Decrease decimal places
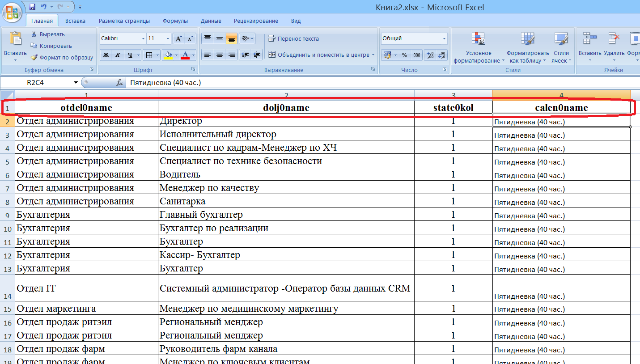Screen dimensions: 640x364 (442, 55)
